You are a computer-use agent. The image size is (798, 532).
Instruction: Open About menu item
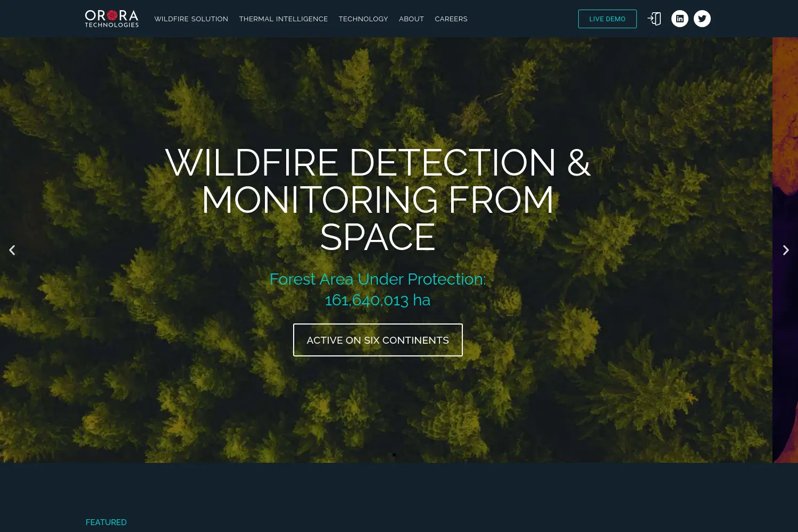411,19
